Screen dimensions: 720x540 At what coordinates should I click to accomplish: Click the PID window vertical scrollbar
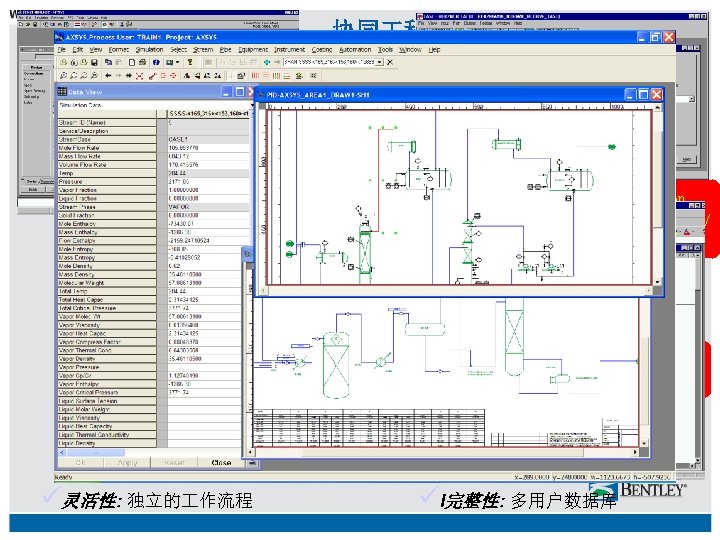(658, 193)
